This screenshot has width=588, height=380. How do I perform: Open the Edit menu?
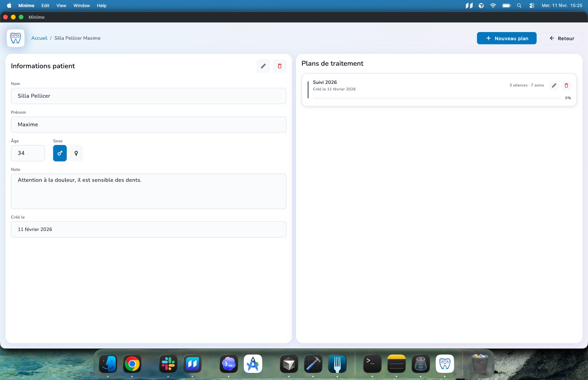tap(45, 6)
